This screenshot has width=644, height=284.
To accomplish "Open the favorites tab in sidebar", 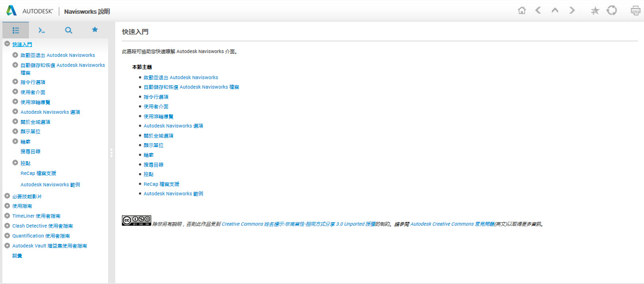I will 95,30.
